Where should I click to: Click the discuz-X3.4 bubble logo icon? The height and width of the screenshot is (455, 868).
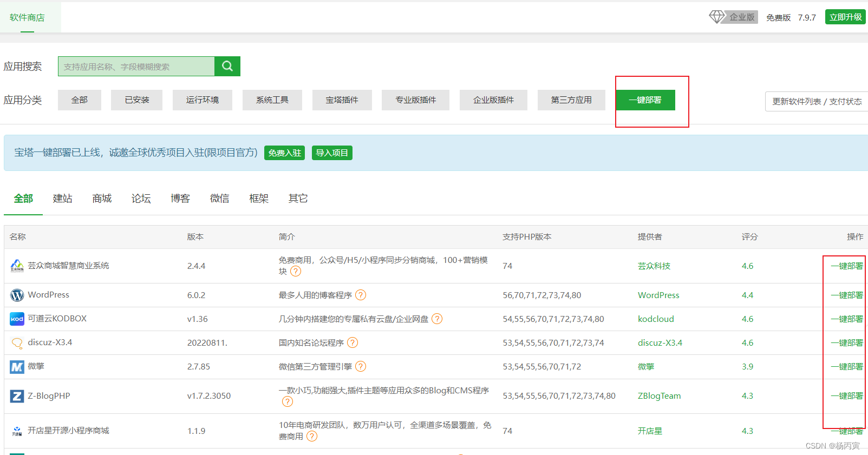17,343
